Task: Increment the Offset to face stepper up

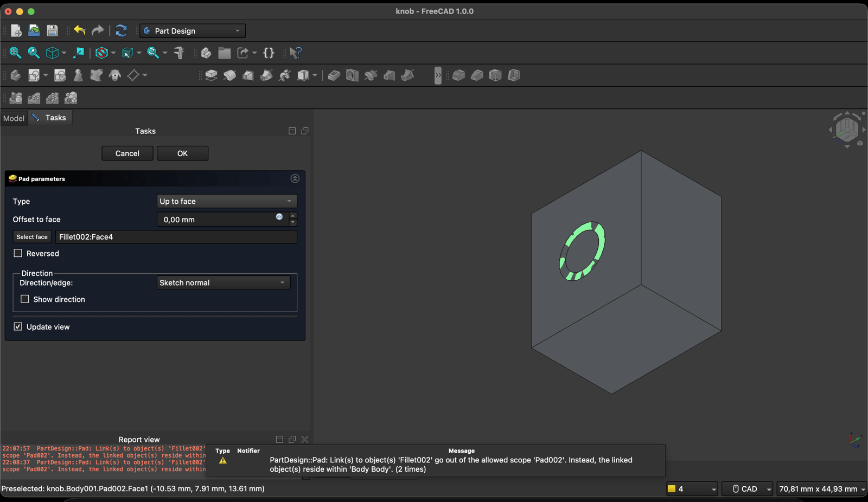Action: 293,216
